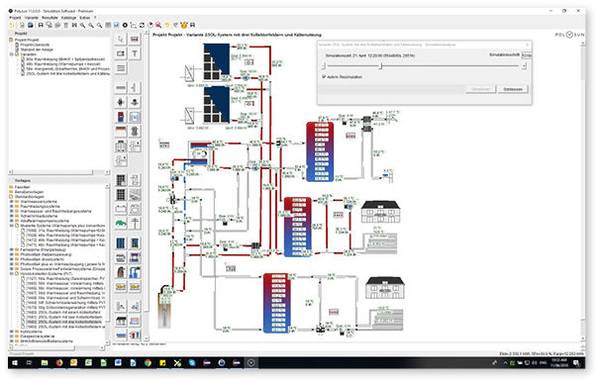This screenshot has height=383, width=600.
Task: Open the Simulationsschritt dropdown
Action: [527, 55]
